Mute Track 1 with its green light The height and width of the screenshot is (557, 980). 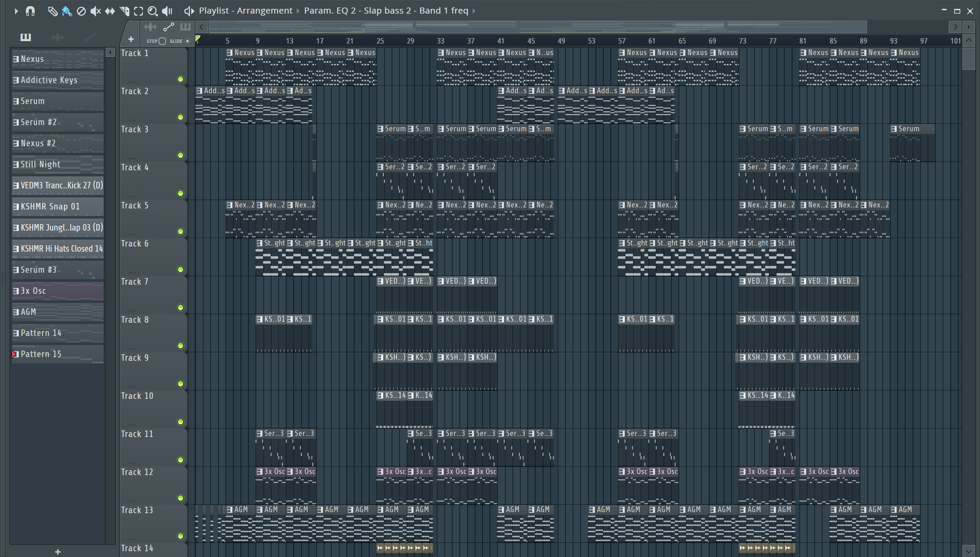(180, 79)
